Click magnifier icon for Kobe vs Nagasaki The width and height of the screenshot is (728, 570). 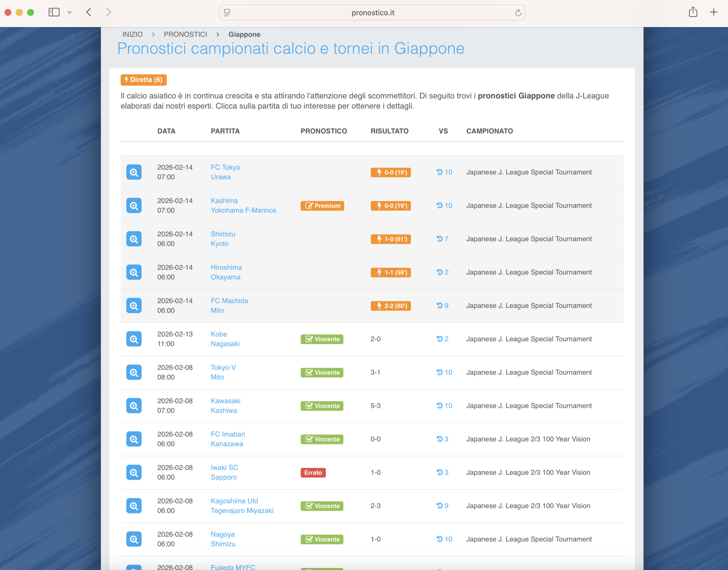pyautogui.click(x=134, y=339)
